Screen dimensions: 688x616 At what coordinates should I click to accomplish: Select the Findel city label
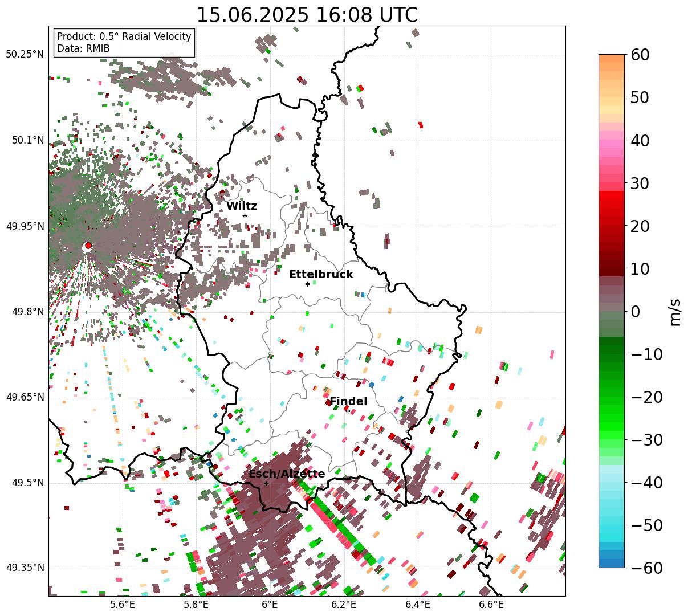click(348, 402)
